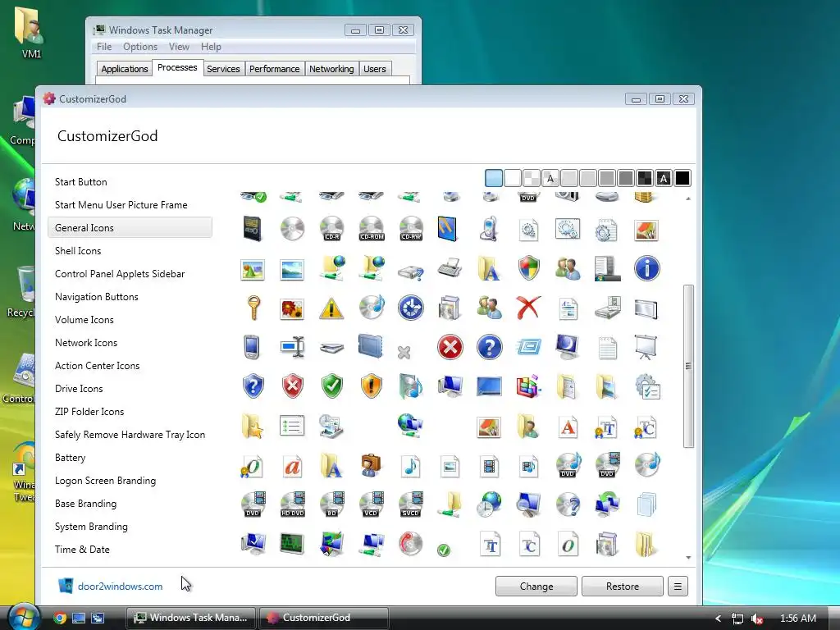This screenshot has height=630, width=840.
Task: Select the VCD disc icon
Action: coord(372,504)
